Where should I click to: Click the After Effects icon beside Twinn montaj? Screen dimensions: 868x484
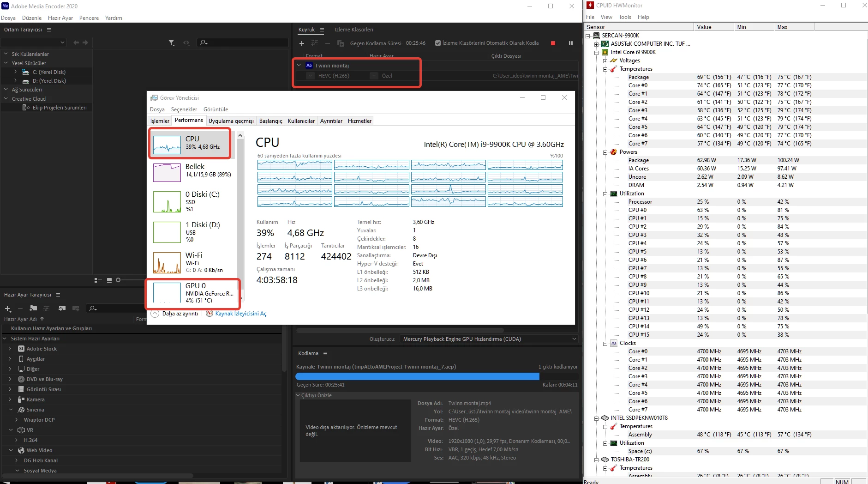(x=309, y=66)
